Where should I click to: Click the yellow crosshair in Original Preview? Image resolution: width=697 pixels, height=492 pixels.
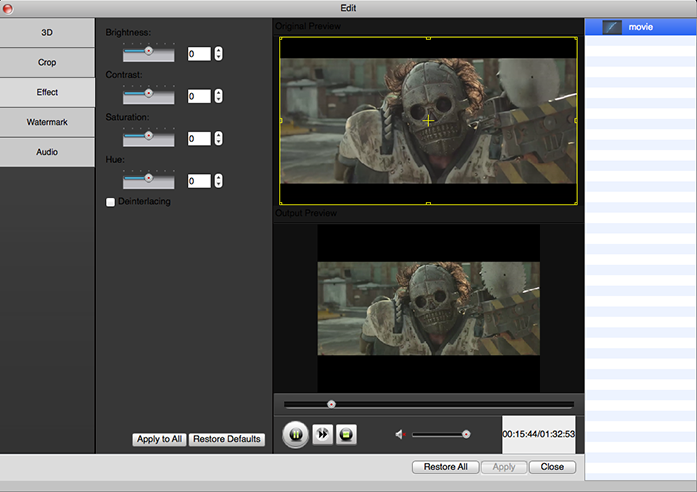pos(428,120)
